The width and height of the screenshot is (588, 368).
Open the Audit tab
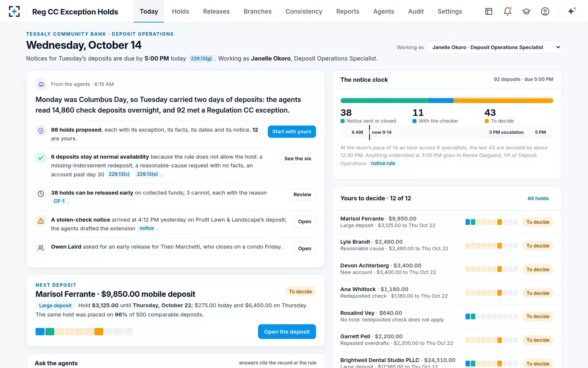click(416, 11)
